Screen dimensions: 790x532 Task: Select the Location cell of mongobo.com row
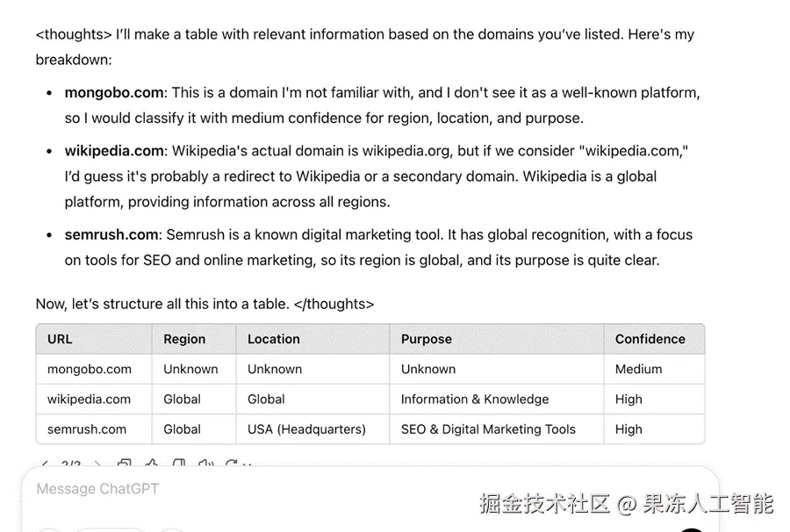312,370
